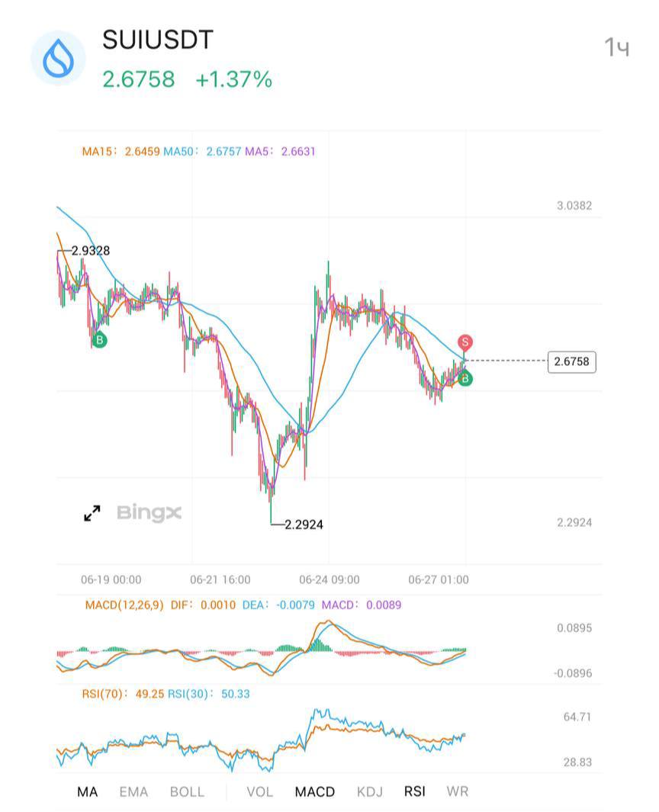
Task: Click the green B marker near 06-19
Action: [99, 340]
